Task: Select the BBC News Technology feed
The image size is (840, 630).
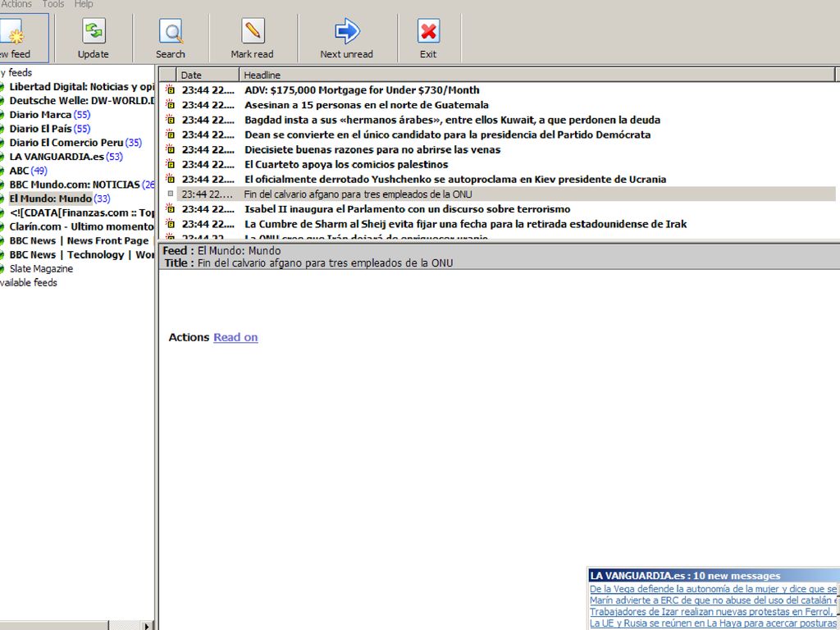Action: (81, 254)
